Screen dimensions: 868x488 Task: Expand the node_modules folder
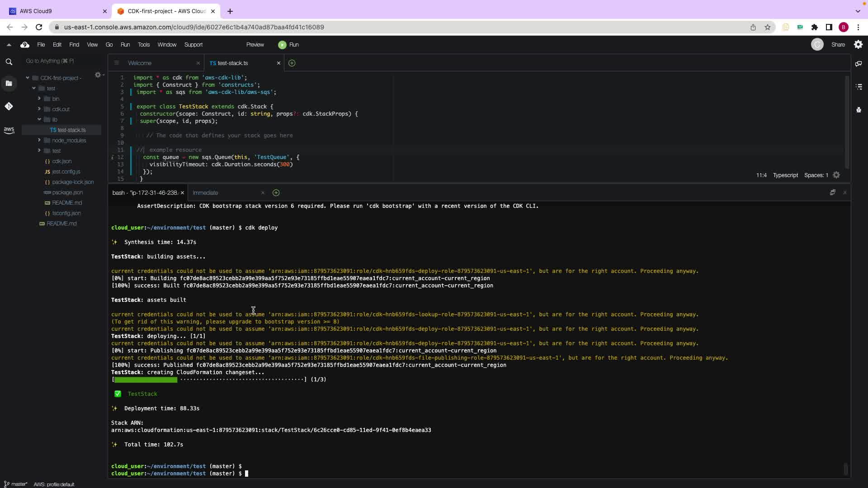[39, 140]
